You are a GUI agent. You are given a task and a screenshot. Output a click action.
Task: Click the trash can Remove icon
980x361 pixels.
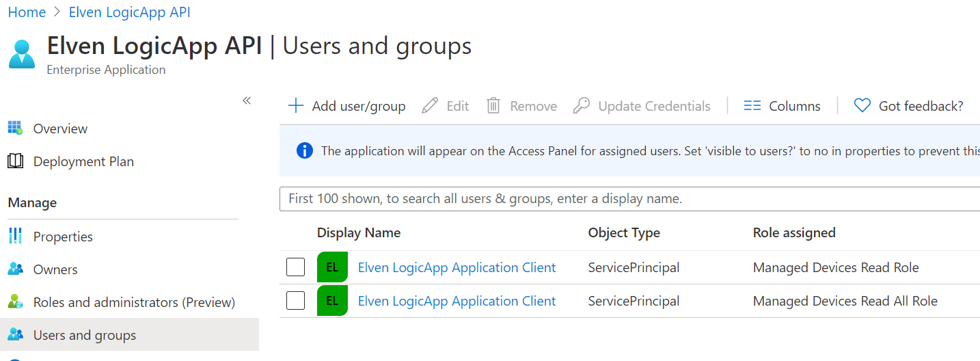pyautogui.click(x=493, y=106)
